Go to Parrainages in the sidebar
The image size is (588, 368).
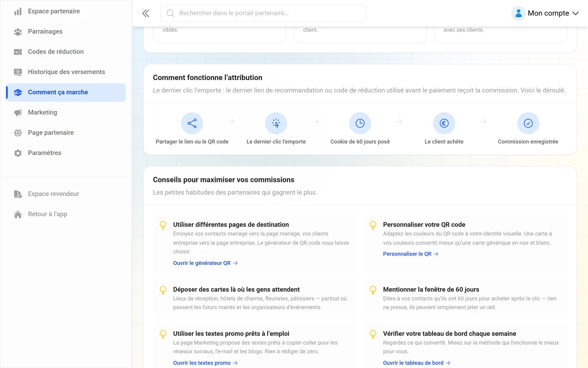(66, 31)
